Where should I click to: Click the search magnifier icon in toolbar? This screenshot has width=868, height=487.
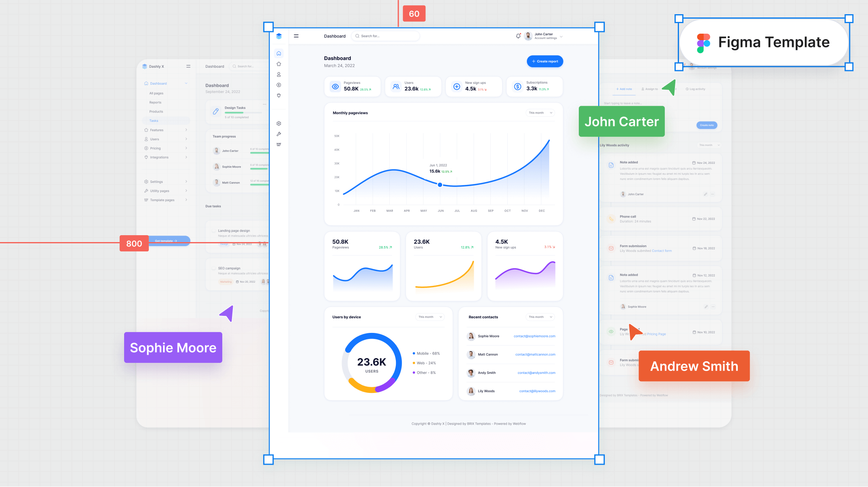358,36
